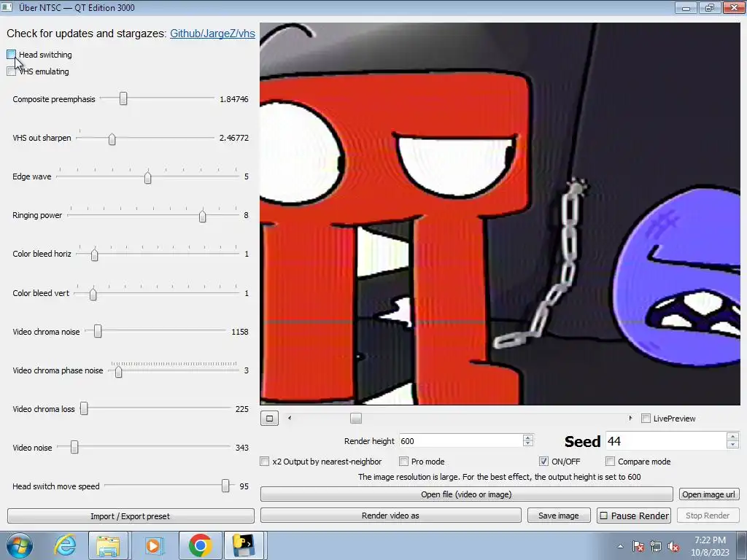Click inside the Render height field
Screen dimensions: 747x560
tap(461, 440)
